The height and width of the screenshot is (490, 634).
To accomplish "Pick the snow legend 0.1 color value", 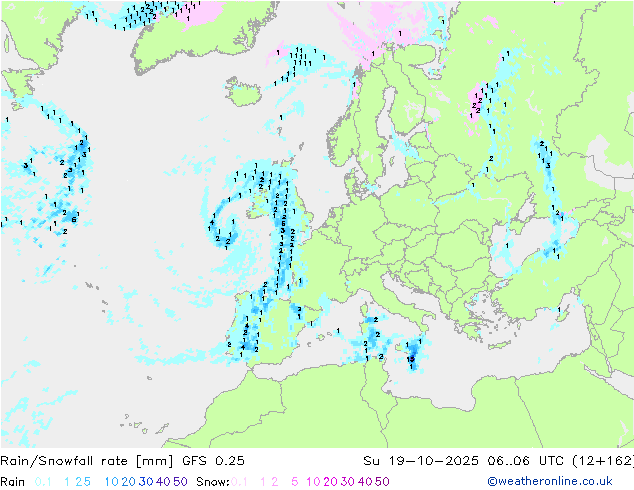I will 239,482.
